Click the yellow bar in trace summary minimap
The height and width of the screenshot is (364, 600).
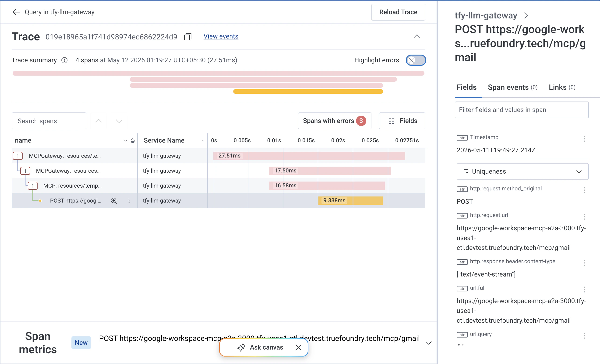(x=308, y=91)
